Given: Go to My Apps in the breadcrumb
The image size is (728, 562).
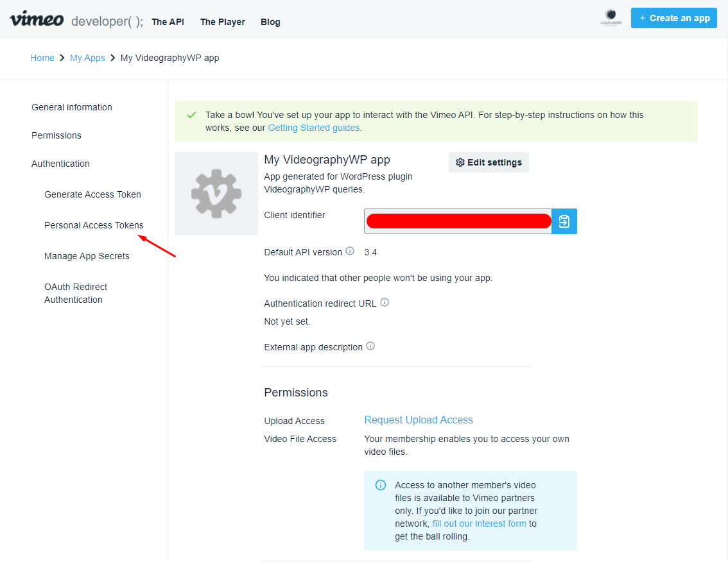Looking at the screenshot, I should point(87,58).
